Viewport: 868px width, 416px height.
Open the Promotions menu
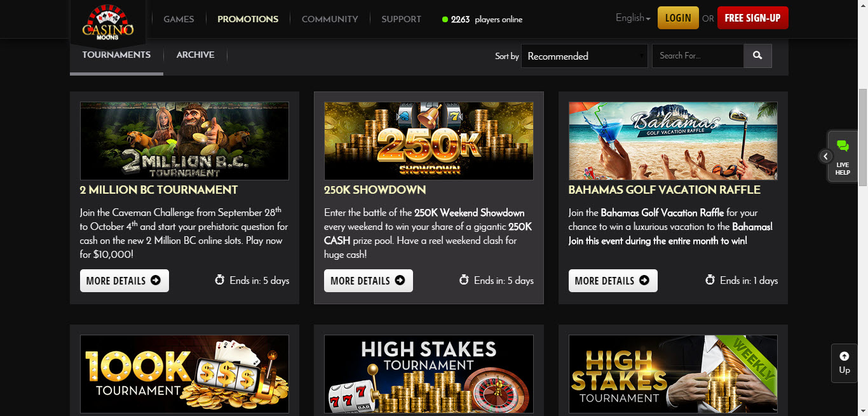point(248,19)
